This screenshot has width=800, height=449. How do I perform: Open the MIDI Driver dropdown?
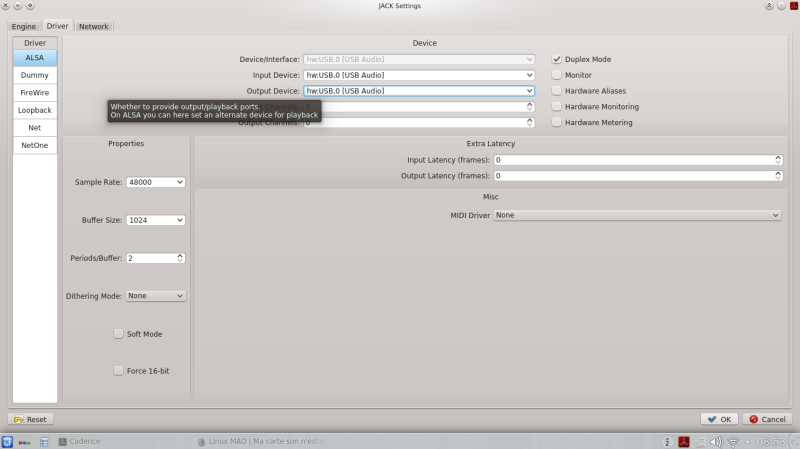point(637,215)
